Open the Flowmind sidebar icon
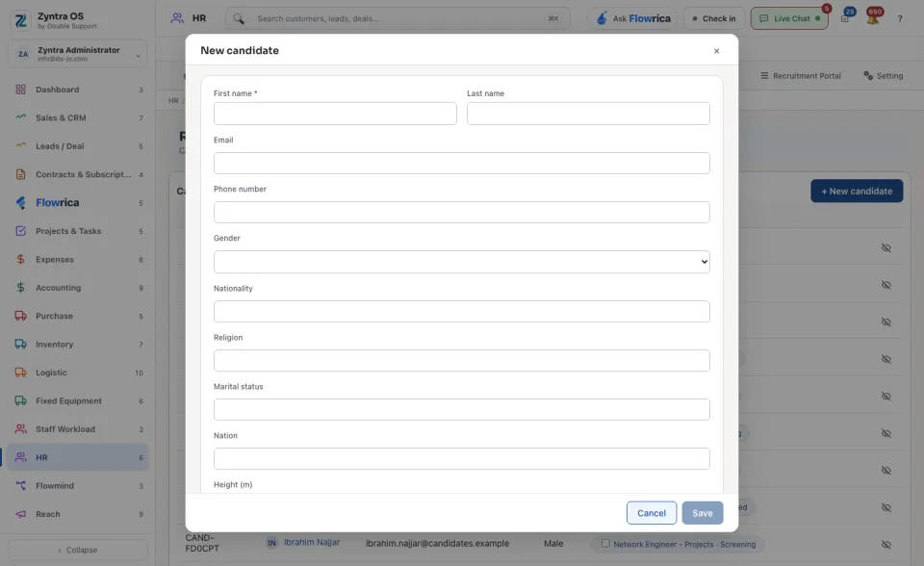 click(20, 486)
